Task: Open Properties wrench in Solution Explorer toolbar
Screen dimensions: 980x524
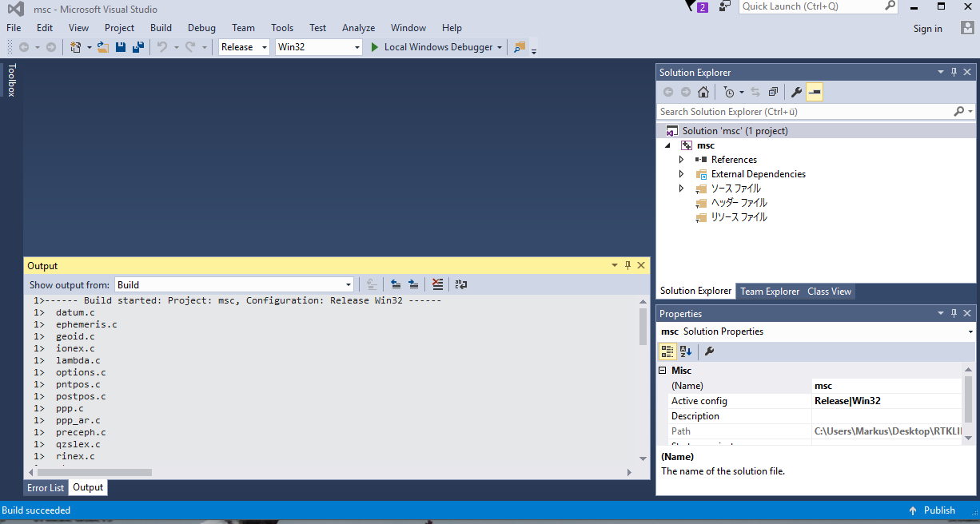Action: [x=796, y=92]
